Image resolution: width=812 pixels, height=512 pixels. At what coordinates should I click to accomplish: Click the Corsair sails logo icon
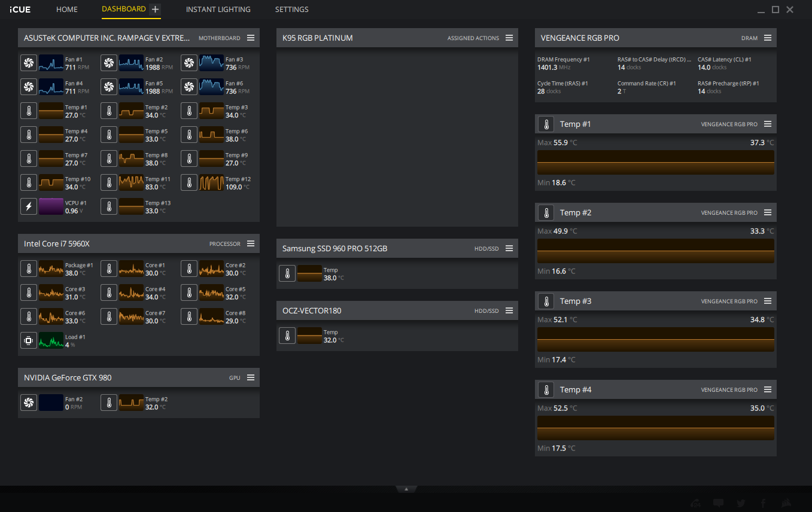tap(786, 503)
